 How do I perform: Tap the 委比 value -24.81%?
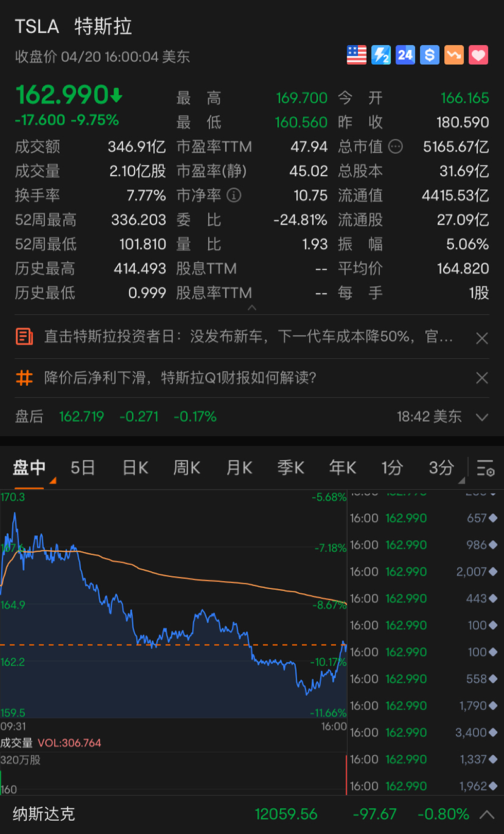click(x=301, y=220)
